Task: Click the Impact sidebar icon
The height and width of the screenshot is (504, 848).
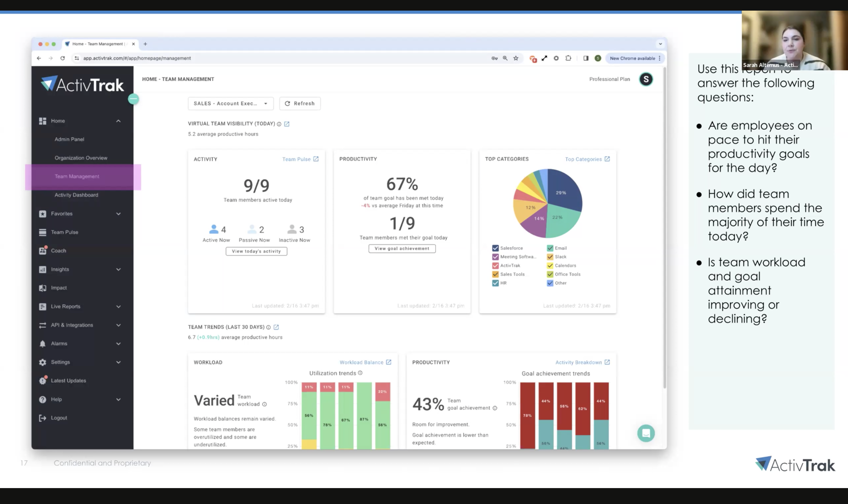Action: click(42, 288)
